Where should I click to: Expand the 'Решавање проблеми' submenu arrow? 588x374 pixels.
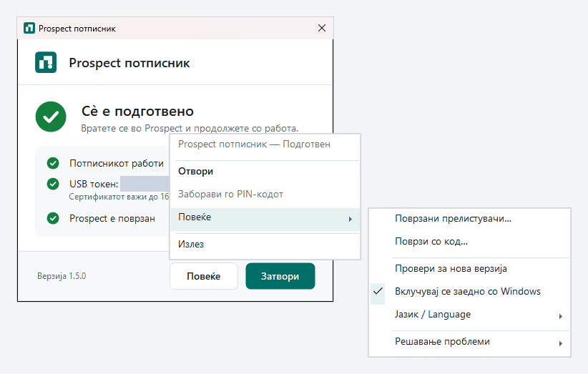click(x=561, y=343)
